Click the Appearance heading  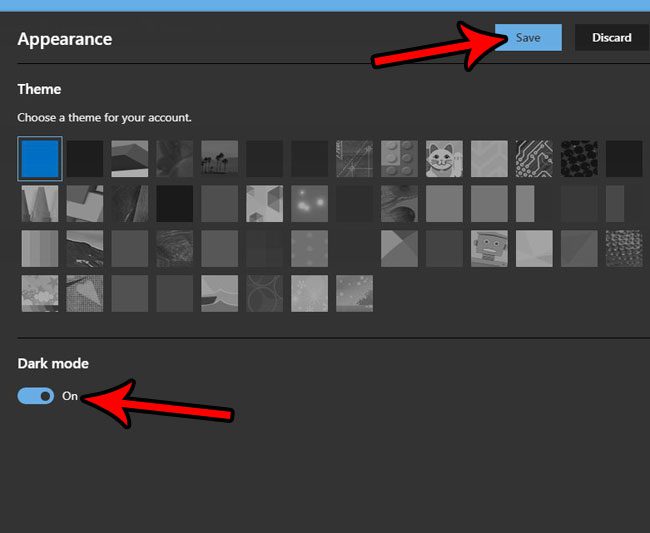coord(65,40)
